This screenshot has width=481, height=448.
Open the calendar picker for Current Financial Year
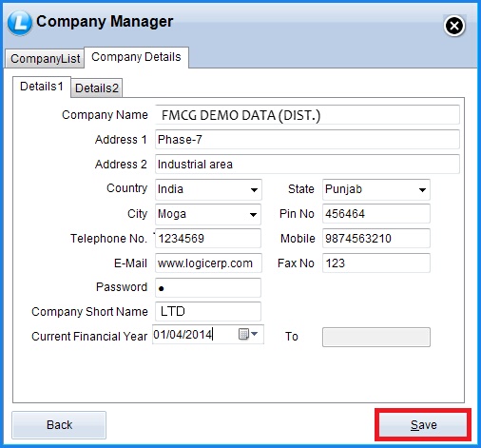248,334
